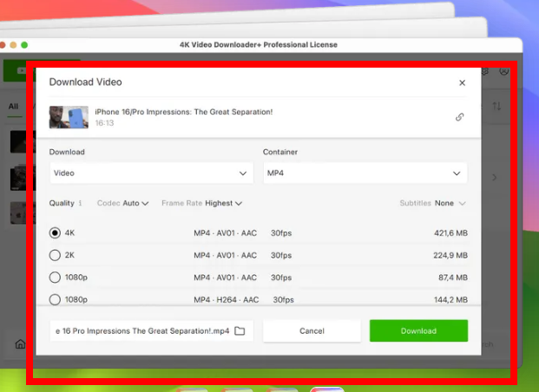This screenshot has width=539, height=392.
Task: Select the 2K quality option
Action: pos(55,255)
